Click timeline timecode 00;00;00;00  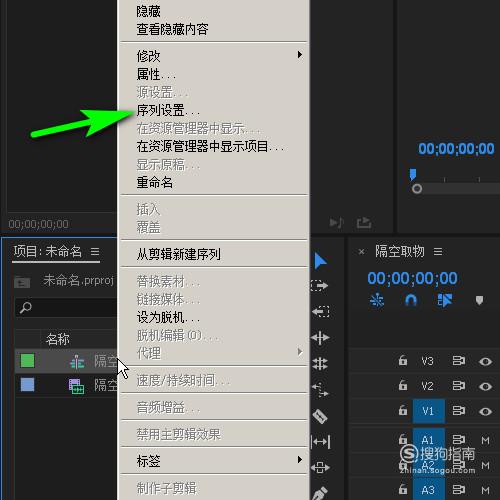click(412, 278)
